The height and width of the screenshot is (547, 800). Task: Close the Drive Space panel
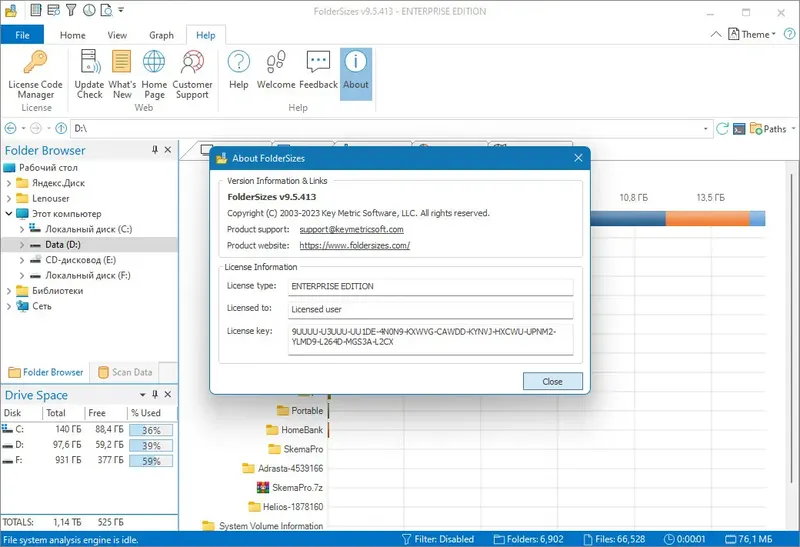(168, 394)
